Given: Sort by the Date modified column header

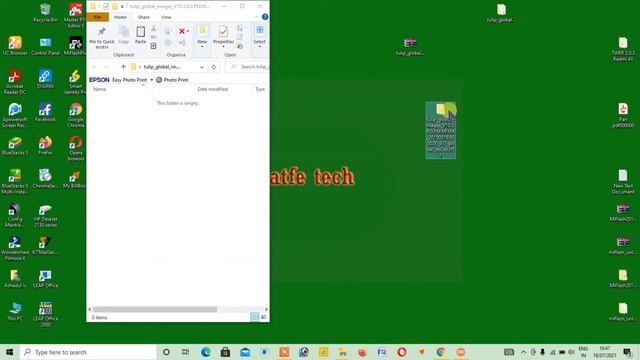Looking at the screenshot, I should 213,89.
